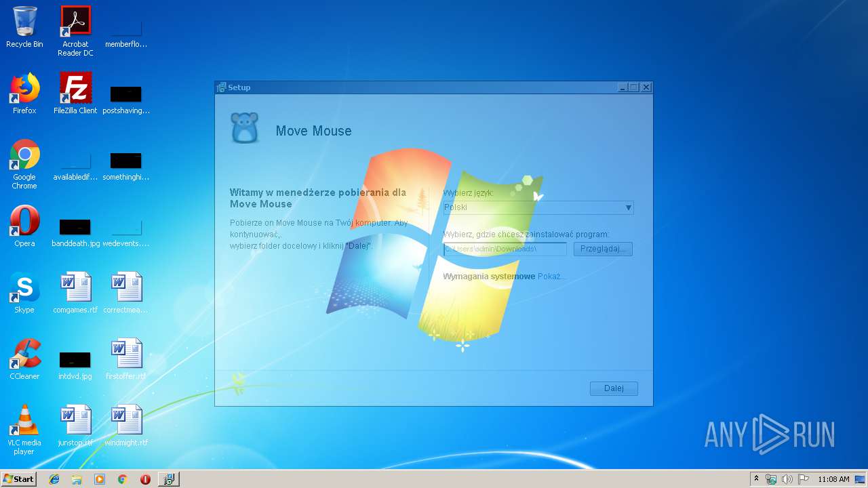The width and height of the screenshot is (868, 488).
Task: Open FileZilla Client shortcut
Action: pos(75,94)
